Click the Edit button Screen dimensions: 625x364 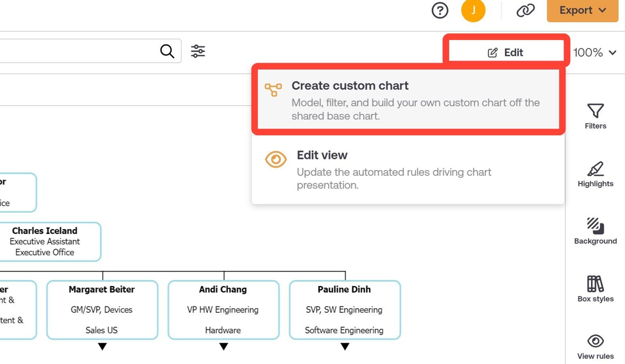[506, 52]
